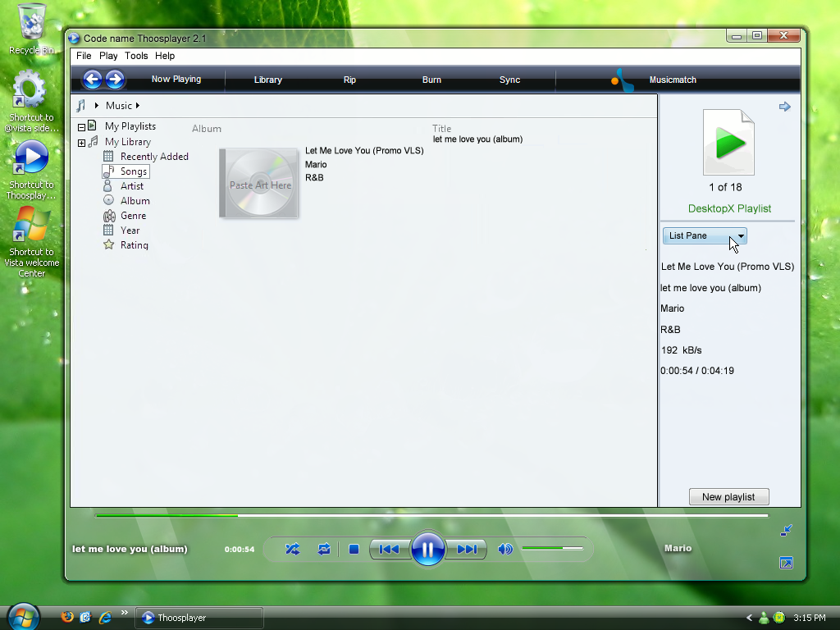The height and width of the screenshot is (630, 840).
Task: Click the full screen view icon
Action: coord(786,563)
